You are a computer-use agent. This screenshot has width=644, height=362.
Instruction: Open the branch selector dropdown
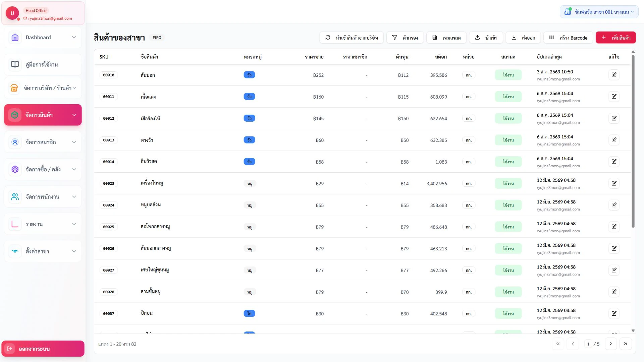[599, 12]
